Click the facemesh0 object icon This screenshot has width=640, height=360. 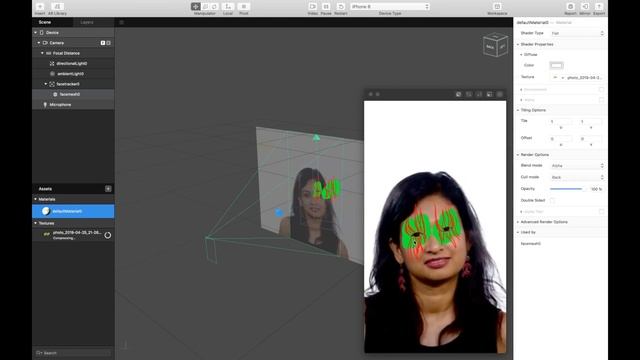[55, 94]
